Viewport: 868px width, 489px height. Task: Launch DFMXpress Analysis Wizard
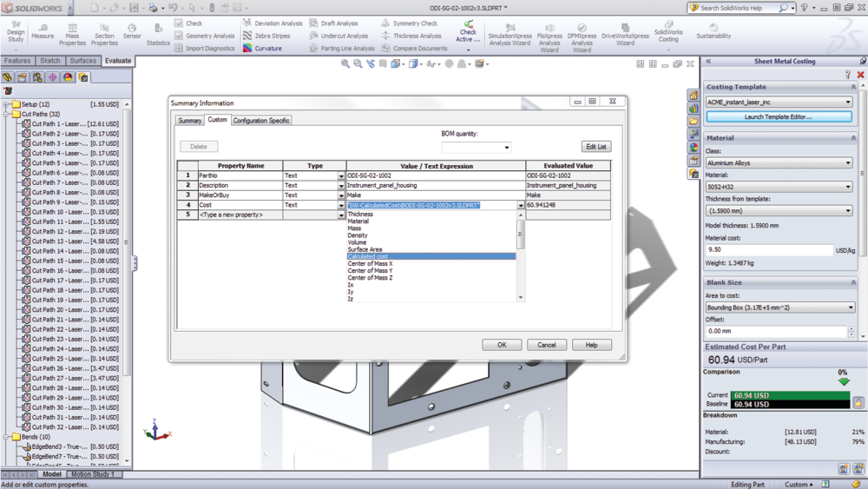pos(582,37)
